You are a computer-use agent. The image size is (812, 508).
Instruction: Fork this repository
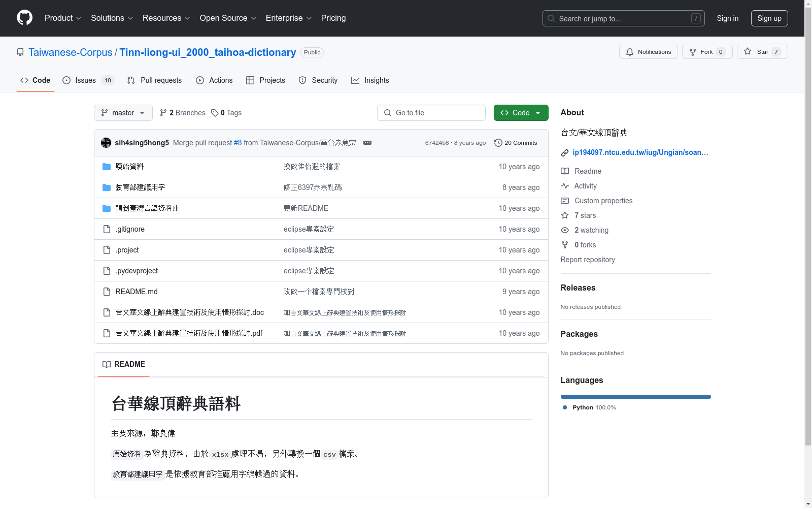pyautogui.click(x=707, y=52)
